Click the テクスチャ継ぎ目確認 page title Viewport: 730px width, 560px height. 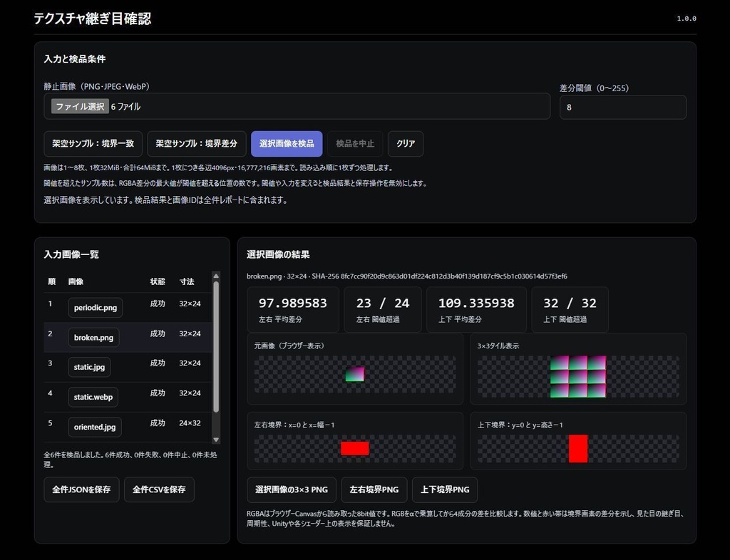point(92,19)
